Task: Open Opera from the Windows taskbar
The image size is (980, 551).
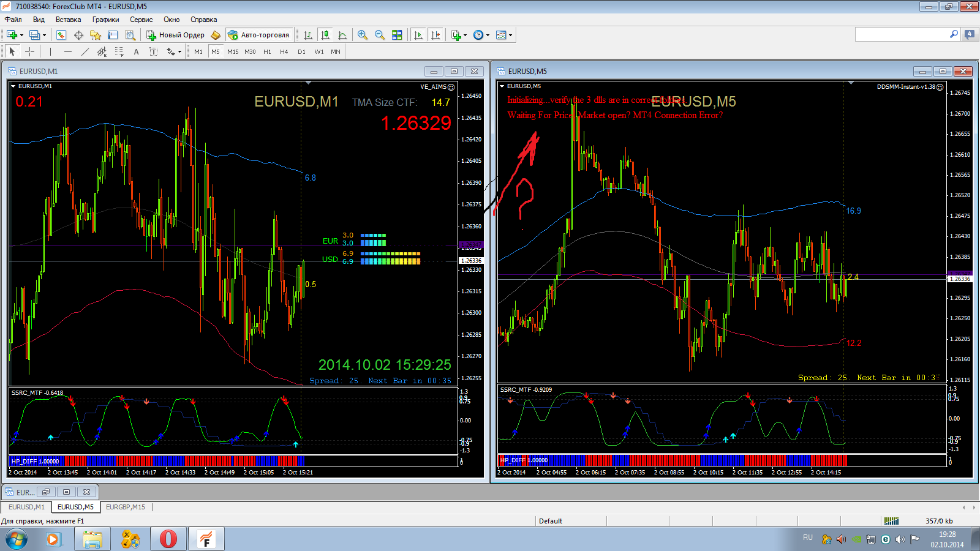Action: tap(168, 539)
